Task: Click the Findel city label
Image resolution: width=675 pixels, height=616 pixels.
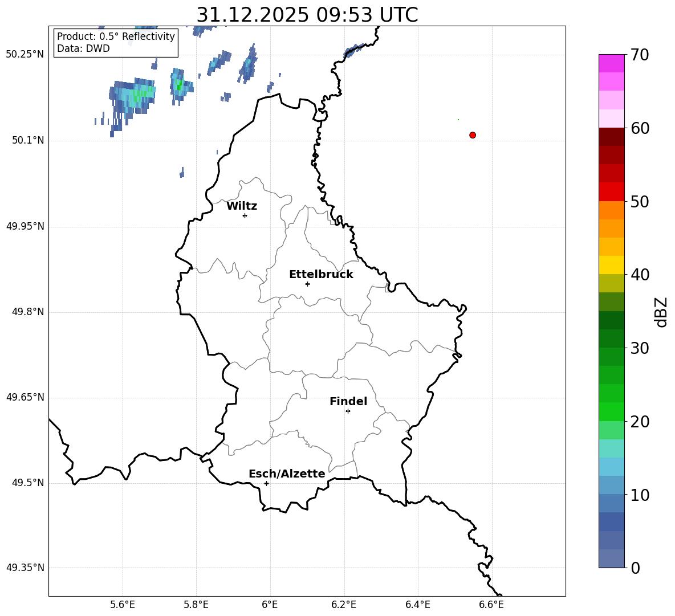Action: point(348,401)
